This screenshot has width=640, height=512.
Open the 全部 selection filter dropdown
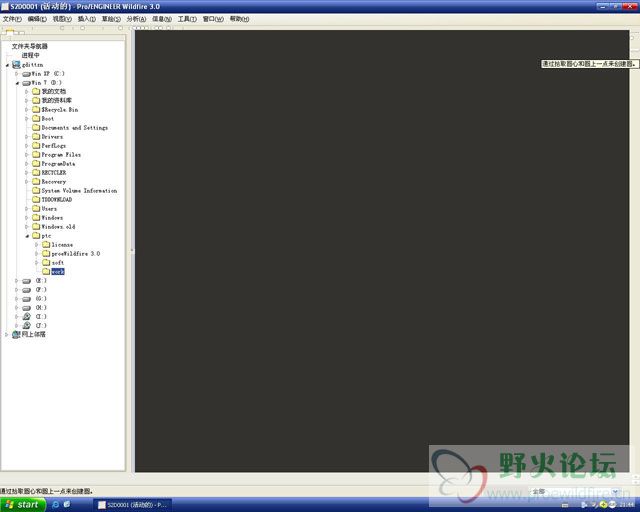(x=616, y=492)
